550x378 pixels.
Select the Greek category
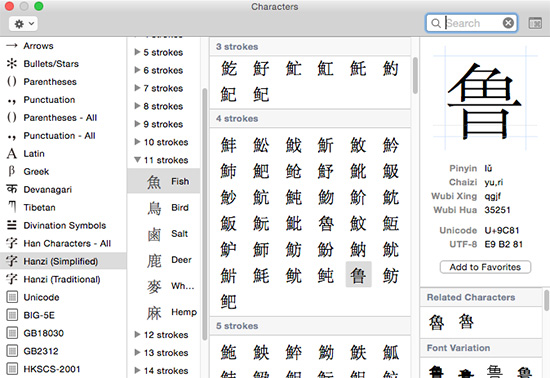63,171
